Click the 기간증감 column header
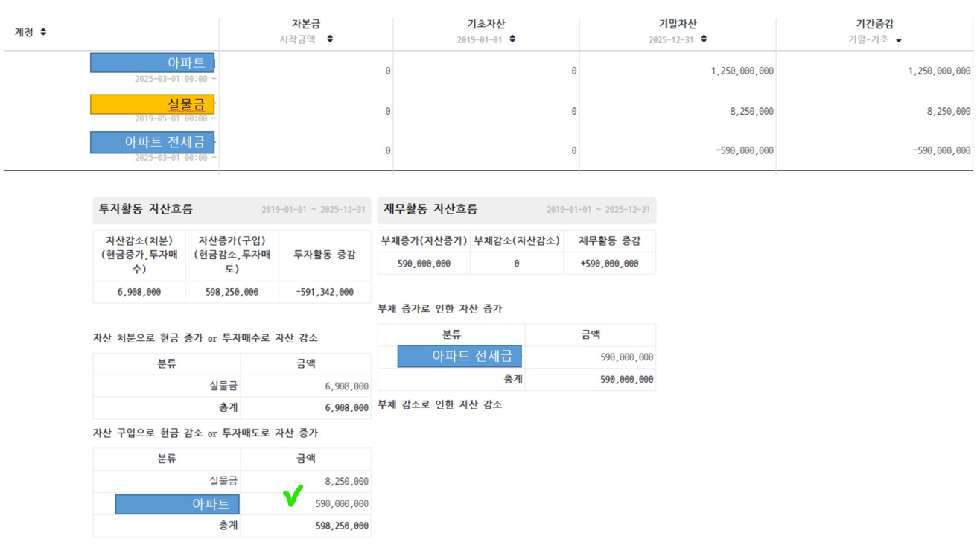This screenshot has width=980, height=545. point(874,25)
